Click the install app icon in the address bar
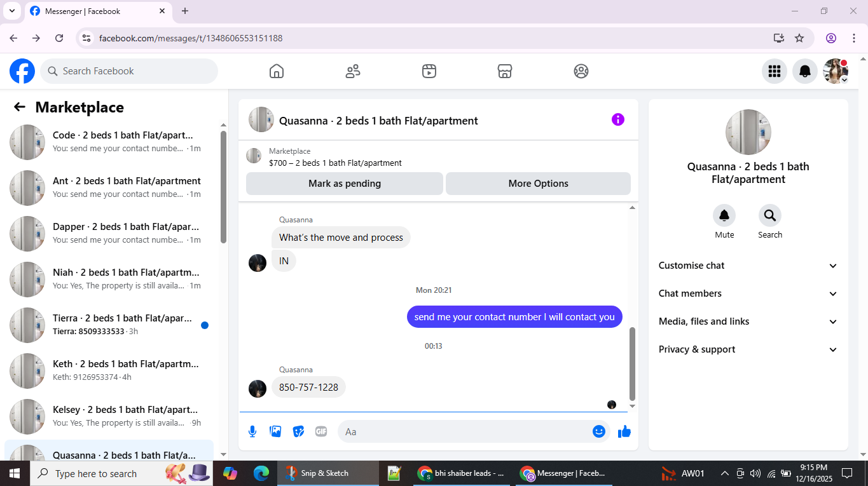Screen dimensions: 868x486 (x=779, y=38)
